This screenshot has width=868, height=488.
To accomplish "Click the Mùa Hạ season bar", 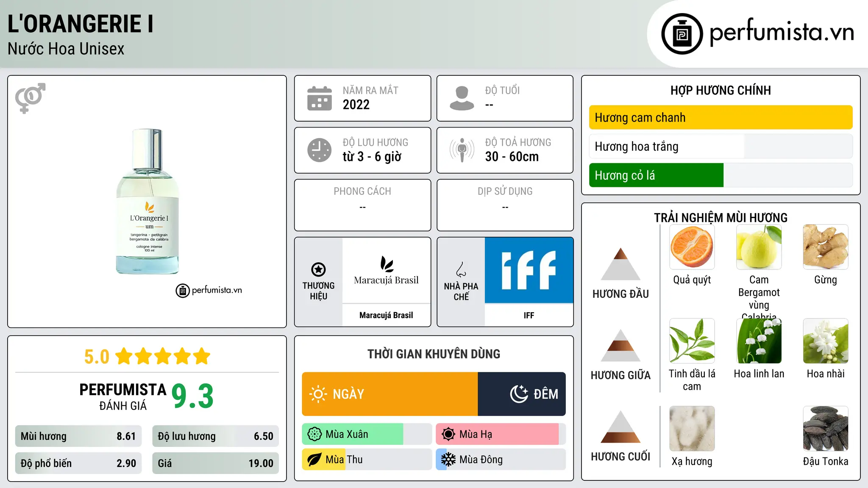I will 501,434.
